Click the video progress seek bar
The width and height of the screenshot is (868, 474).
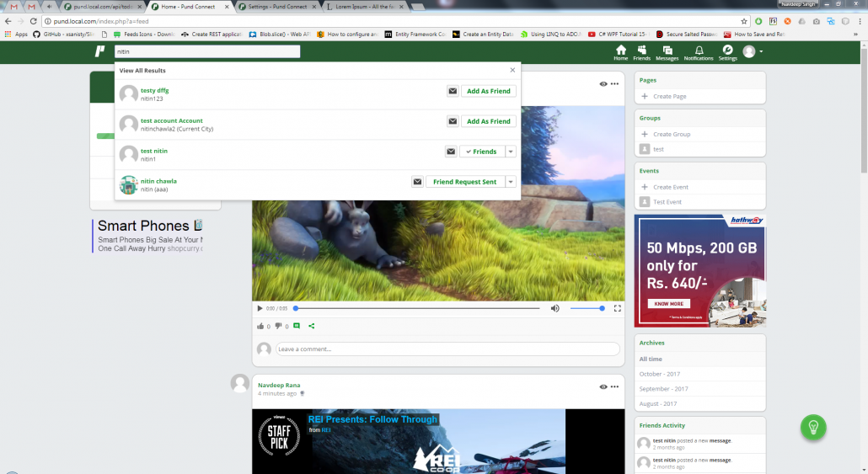click(x=417, y=308)
